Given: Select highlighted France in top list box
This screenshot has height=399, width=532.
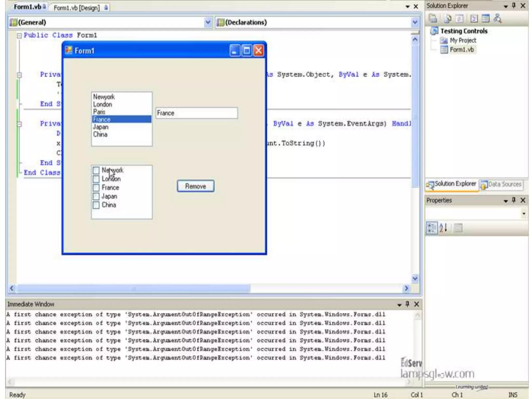Looking at the screenshot, I should (x=122, y=119).
